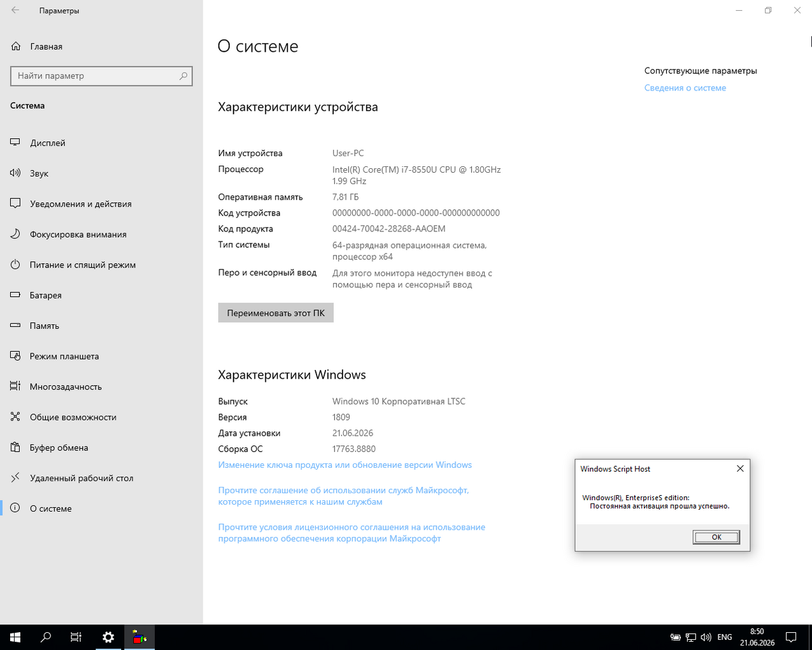Select version value 1809
The image size is (812, 650).
tap(341, 417)
